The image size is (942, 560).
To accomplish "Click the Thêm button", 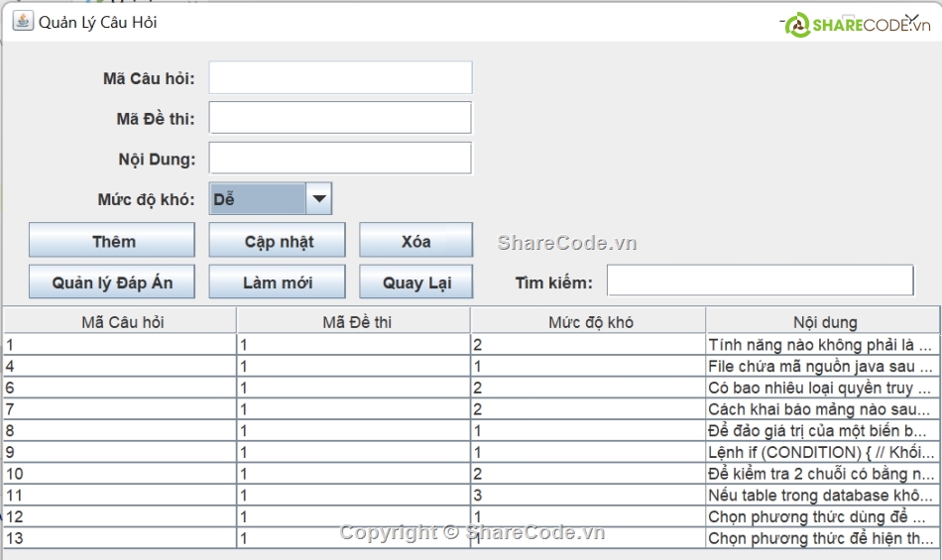I will tap(113, 241).
